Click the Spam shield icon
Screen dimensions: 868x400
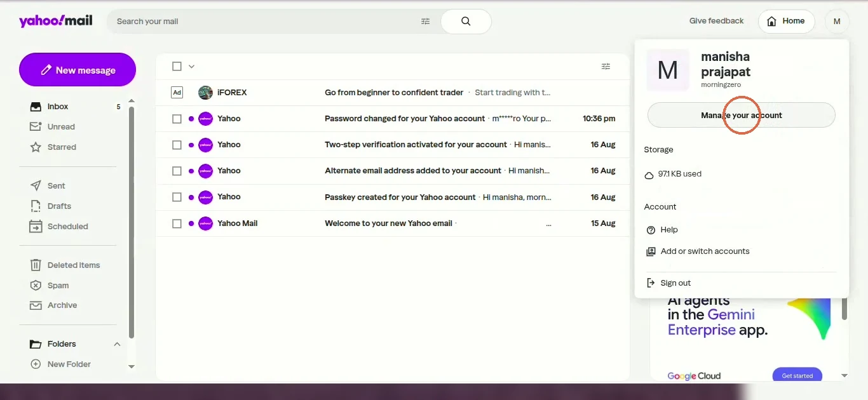click(36, 286)
